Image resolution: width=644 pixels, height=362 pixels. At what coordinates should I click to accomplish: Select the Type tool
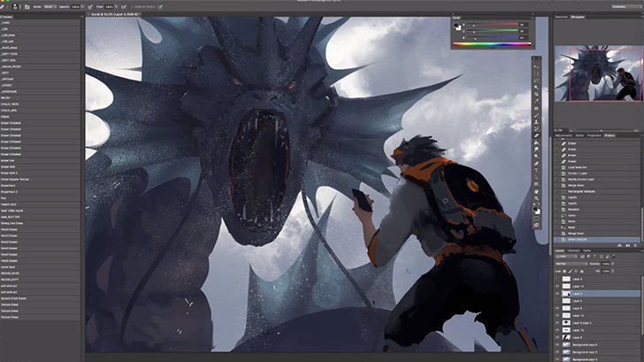(536, 171)
